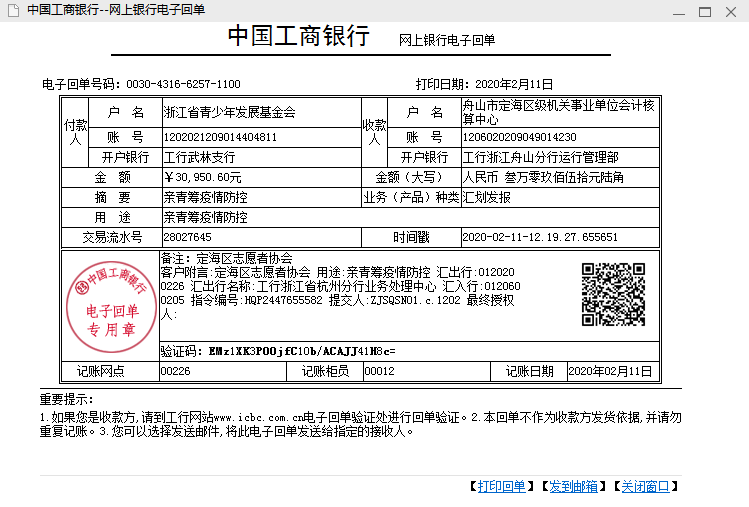The height and width of the screenshot is (507, 749).
Task: Click the 发到邮箱 link
Action: (x=573, y=486)
